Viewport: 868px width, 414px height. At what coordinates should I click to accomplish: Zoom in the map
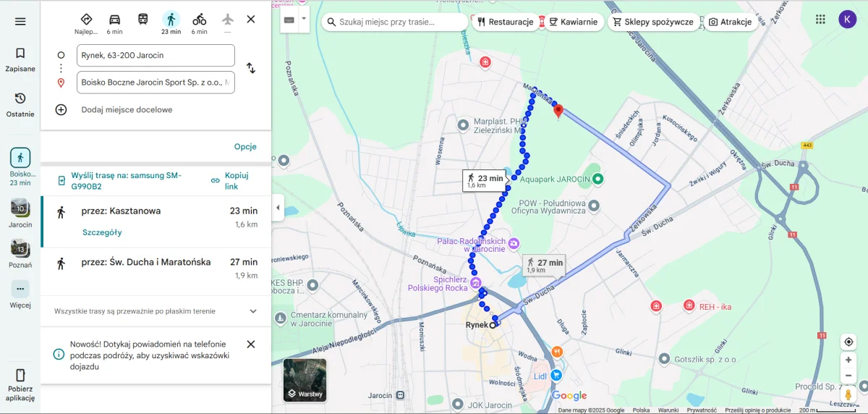848,360
